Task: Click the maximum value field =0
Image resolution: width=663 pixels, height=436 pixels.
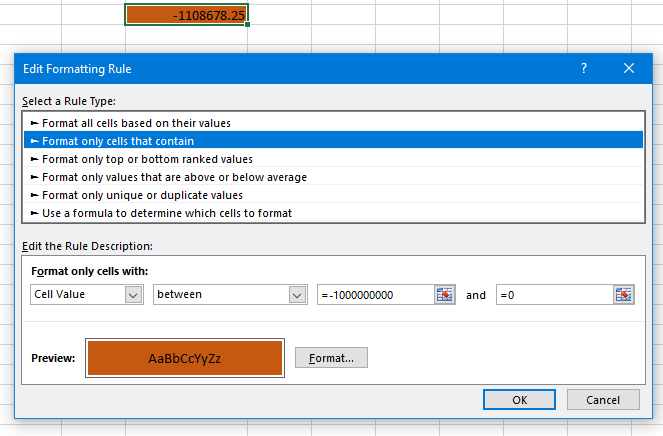Action: coord(554,294)
